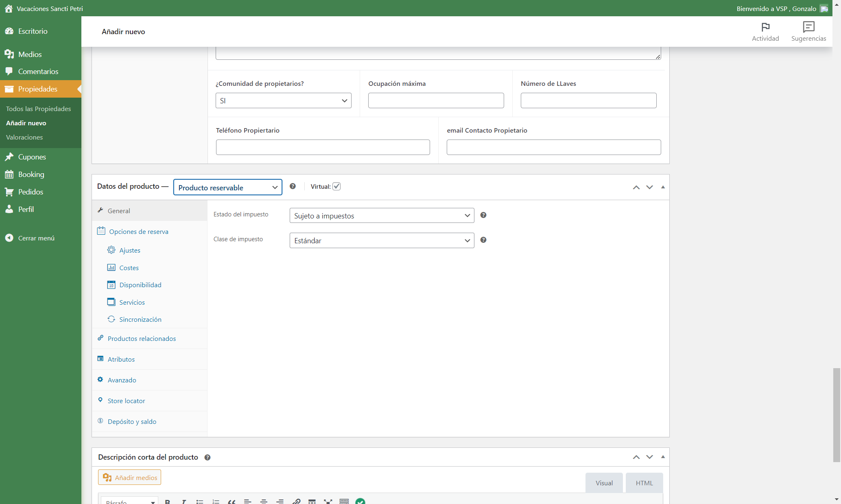Expand the ¿Comunidad de propietarios? SI dropdown
841x504 pixels.
pyautogui.click(x=283, y=100)
